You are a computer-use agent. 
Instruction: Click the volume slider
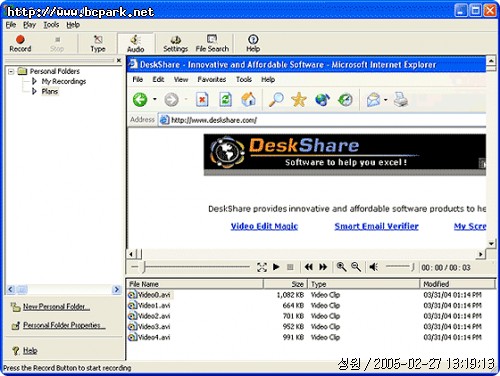[400, 267]
